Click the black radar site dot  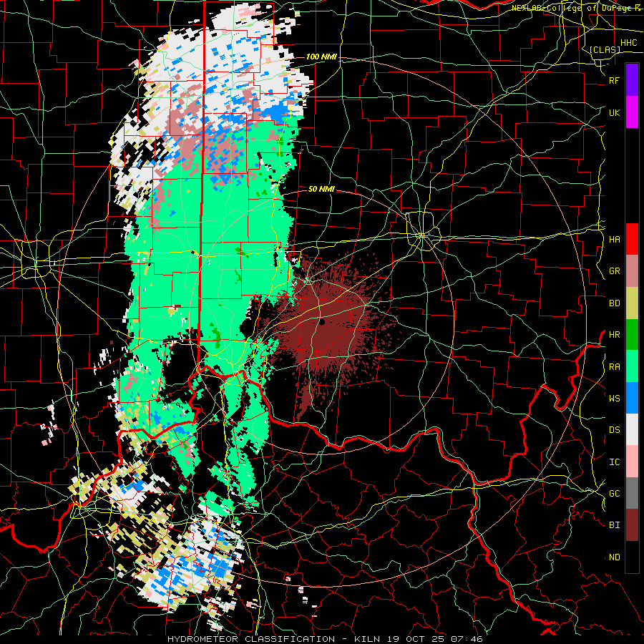pyautogui.click(x=321, y=322)
